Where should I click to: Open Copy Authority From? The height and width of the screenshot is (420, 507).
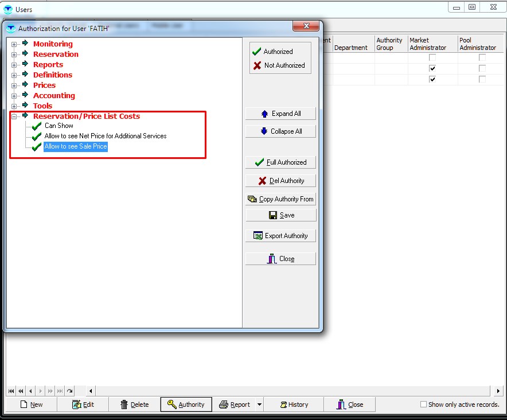[280, 199]
